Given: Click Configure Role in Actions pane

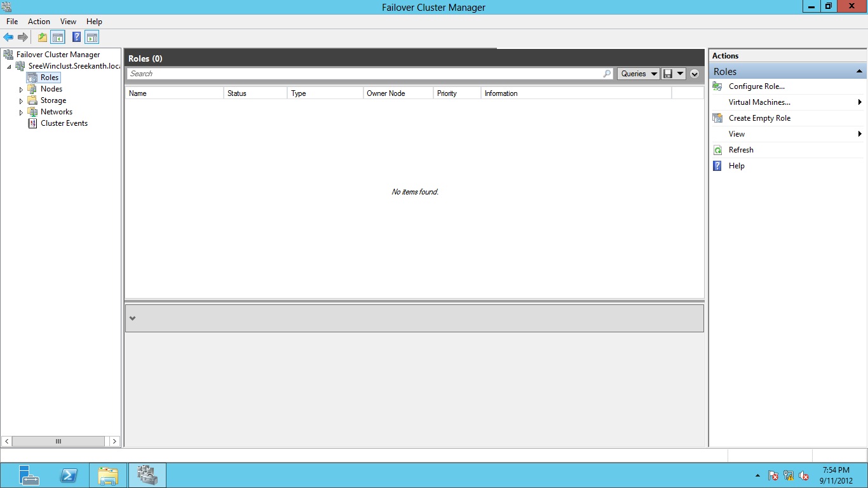Looking at the screenshot, I should coord(756,86).
